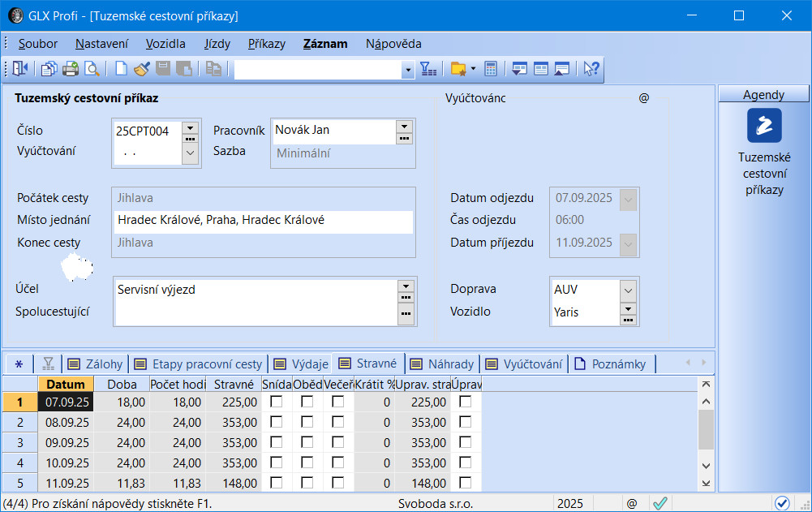This screenshot has height=512, width=812.
Task: Click the exit door toolbar icon
Action: [19, 69]
